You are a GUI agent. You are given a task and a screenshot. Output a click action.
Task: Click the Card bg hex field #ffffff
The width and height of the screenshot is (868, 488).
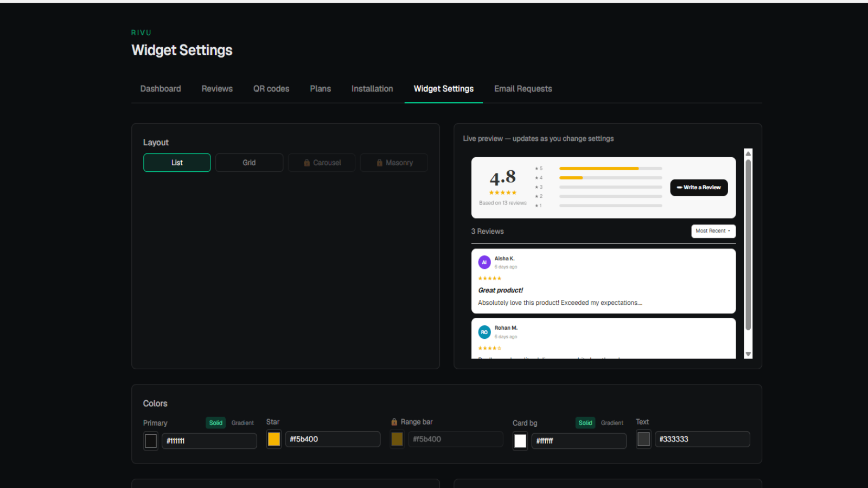(x=579, y=441)
